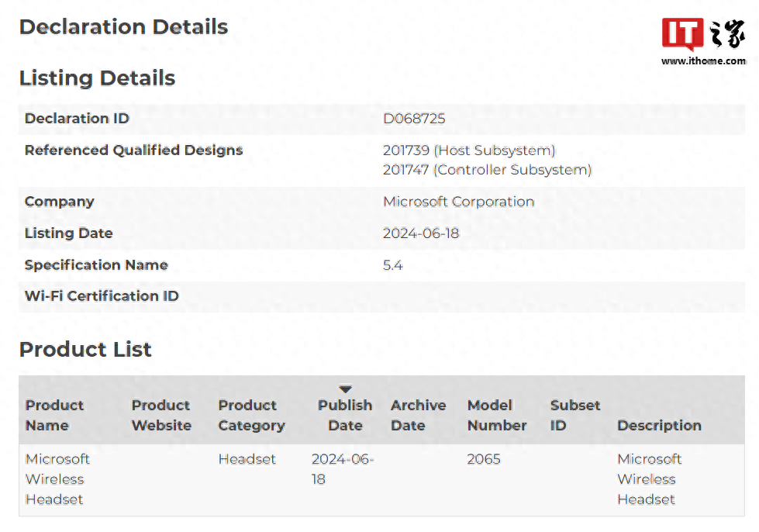Select the declaration ID value D068725

click(x=414, y=119)
